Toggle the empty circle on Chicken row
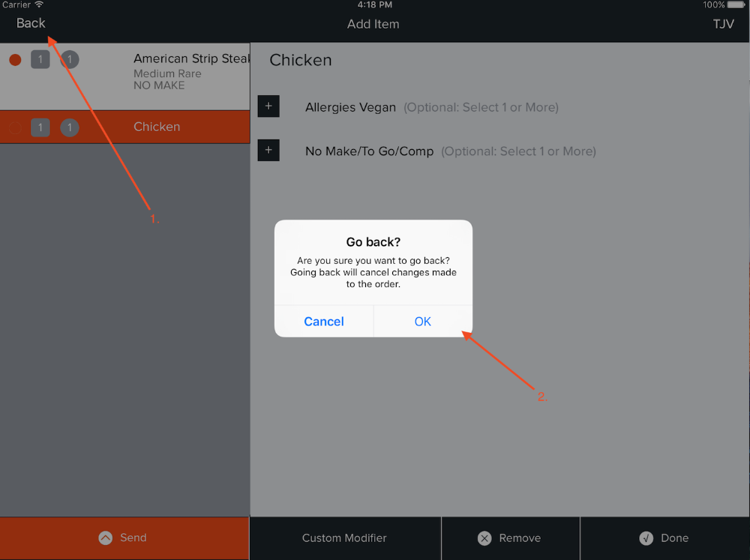 [x=15, y=127]
